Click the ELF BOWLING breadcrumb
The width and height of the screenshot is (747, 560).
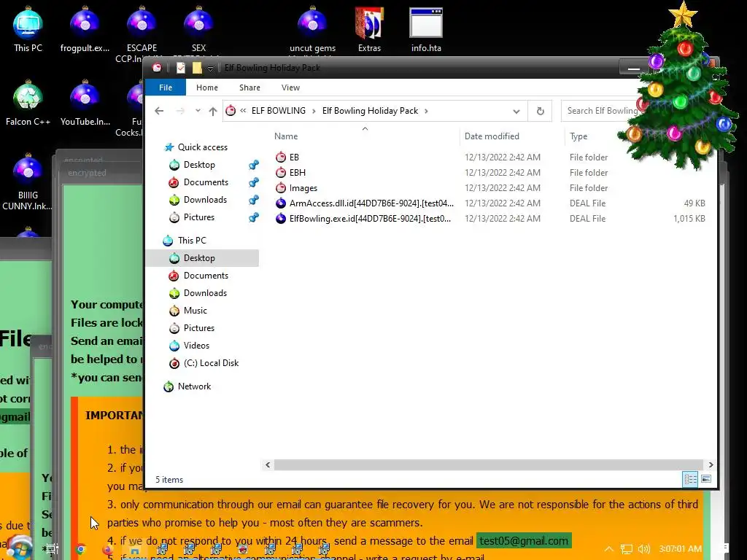click(x=278, y=111)
